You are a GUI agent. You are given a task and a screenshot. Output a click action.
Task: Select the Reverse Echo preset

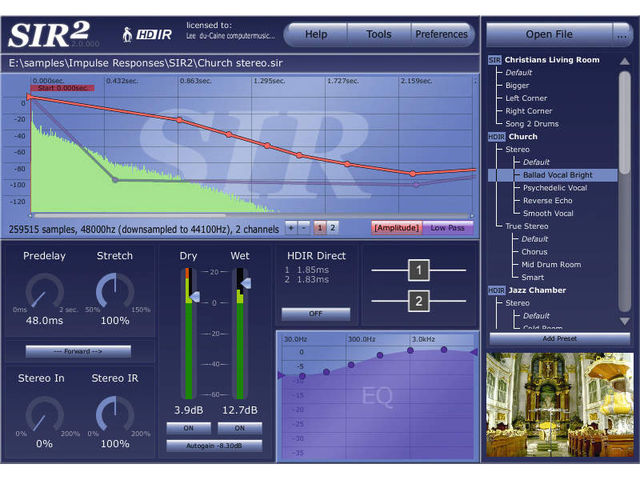(x=547, y=200)
